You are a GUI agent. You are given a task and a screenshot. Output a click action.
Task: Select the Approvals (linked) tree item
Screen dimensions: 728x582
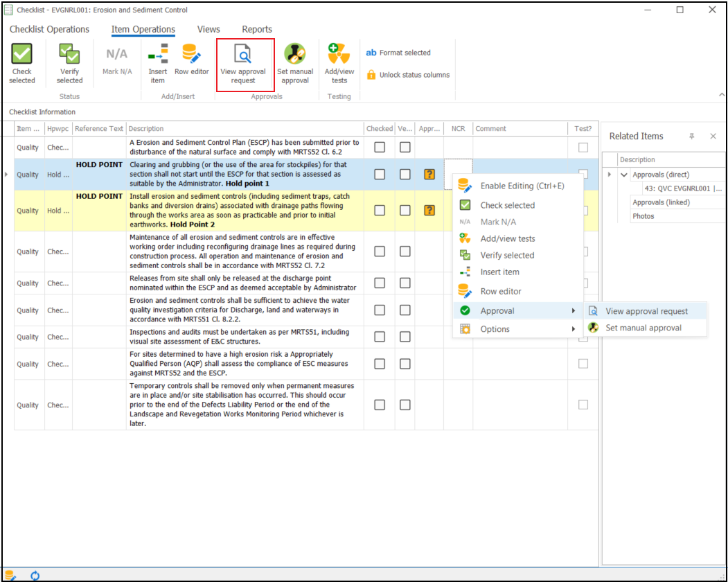(x=661, y=202)
